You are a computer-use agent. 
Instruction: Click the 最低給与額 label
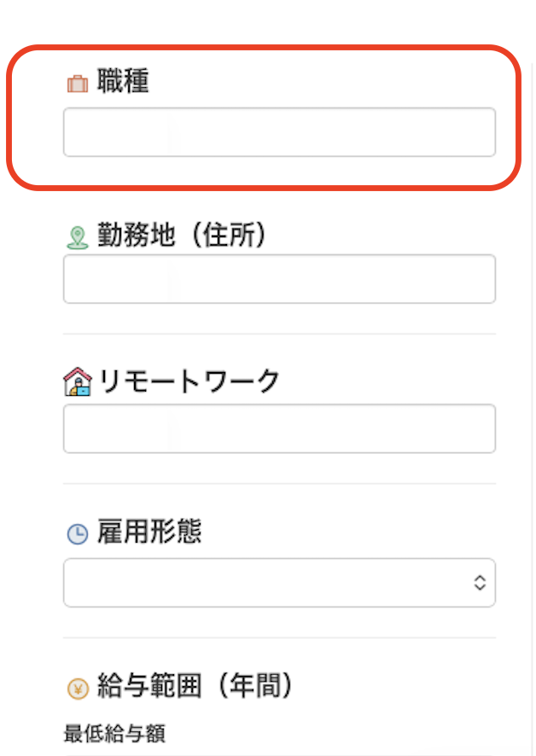114,733
